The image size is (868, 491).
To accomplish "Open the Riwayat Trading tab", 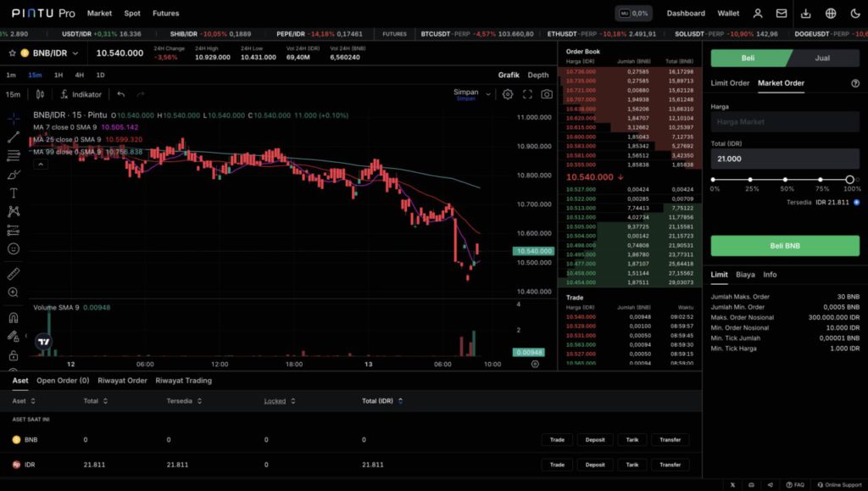I will (x=183, y=380).
